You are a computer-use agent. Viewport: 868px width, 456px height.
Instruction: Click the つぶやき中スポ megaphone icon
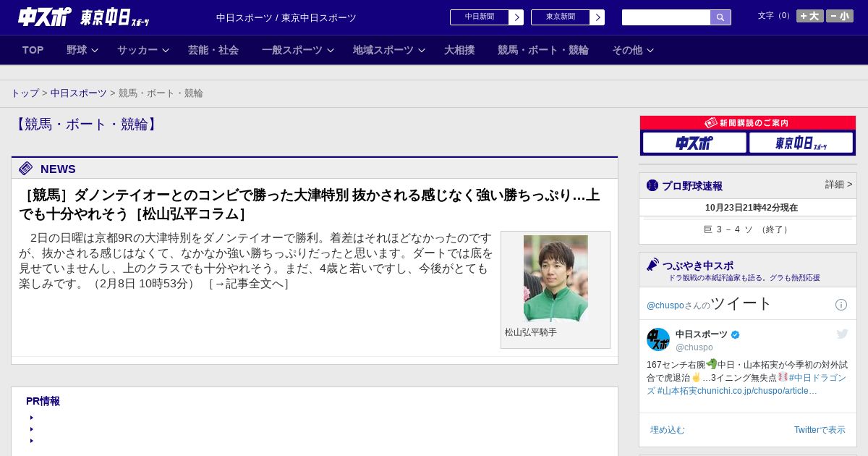pyautogui.click(x=652, y=264)
